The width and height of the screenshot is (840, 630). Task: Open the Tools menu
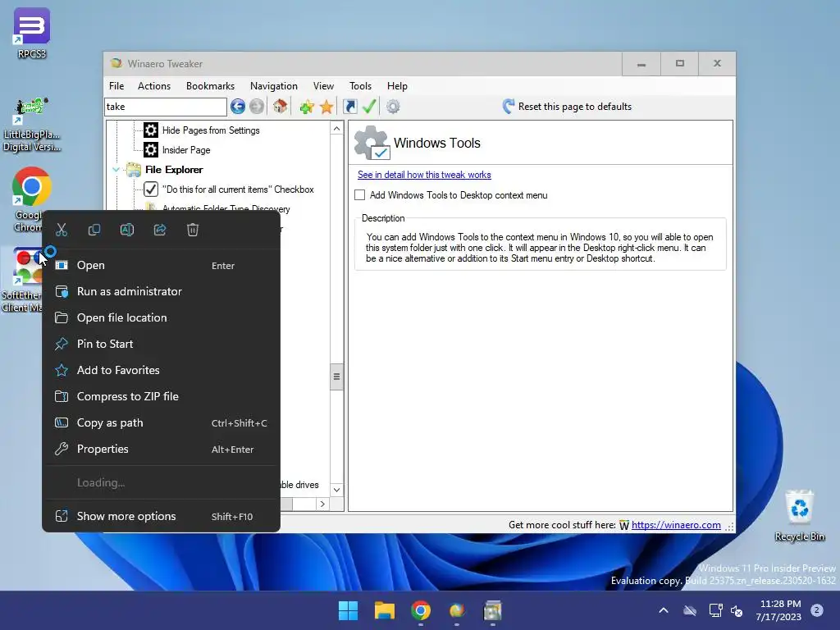click(361, 86)
